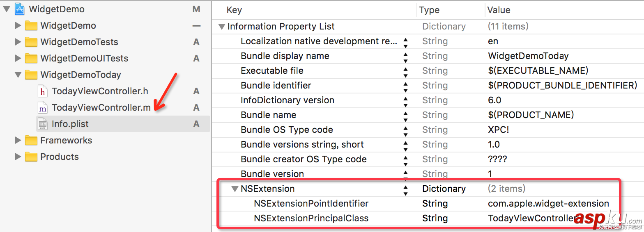Click the WidgetDemoTests folder icon

click(31, 42)
